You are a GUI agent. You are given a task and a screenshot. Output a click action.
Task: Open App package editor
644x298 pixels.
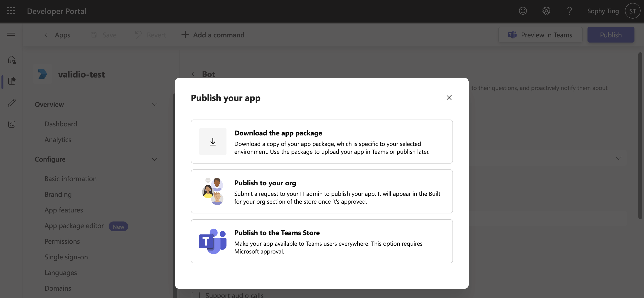(x=74, y=226)
